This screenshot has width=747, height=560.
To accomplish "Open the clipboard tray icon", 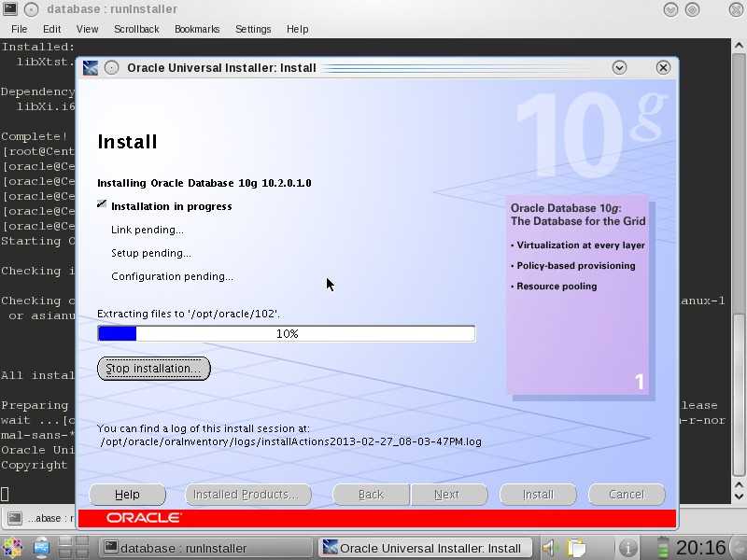I will (x=576, y=549).
